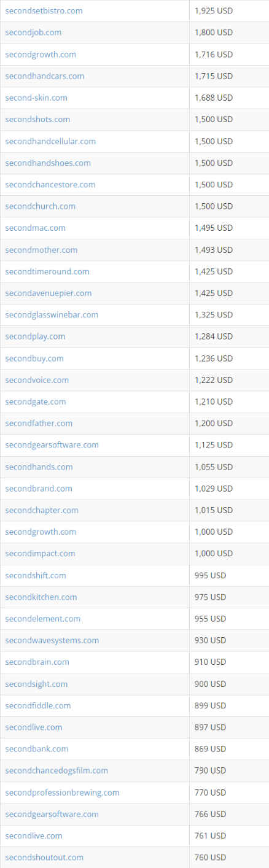Open secondfather.com link
Viewport: 269px width, 868px height.
coord(39,423)
